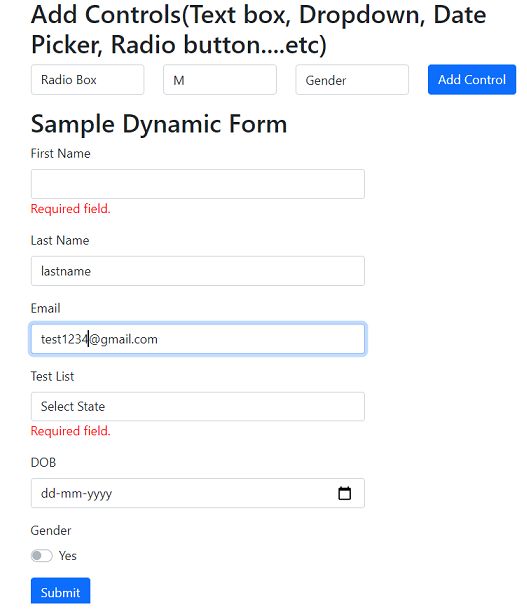Open the Select State dropdown

tap(198, 406)
